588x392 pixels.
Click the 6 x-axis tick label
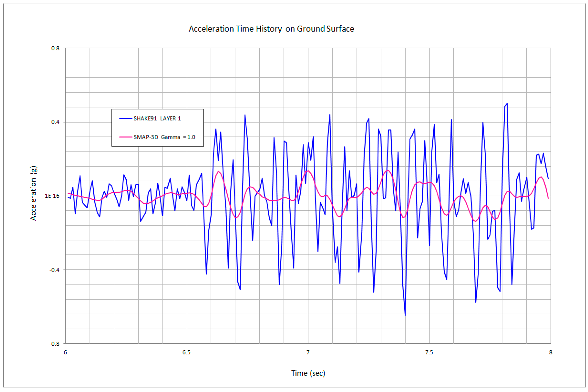point(65,353)
